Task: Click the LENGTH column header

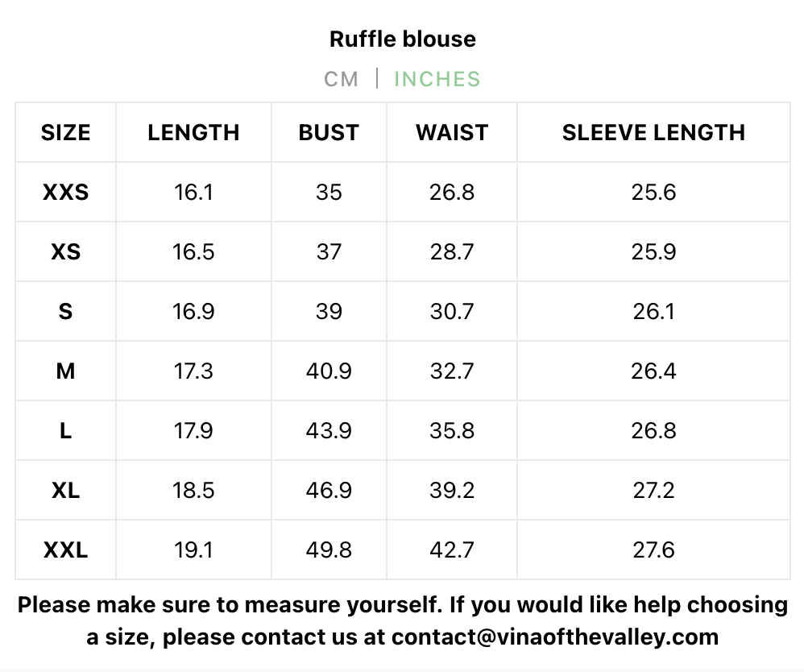Action: click(194, 132)
